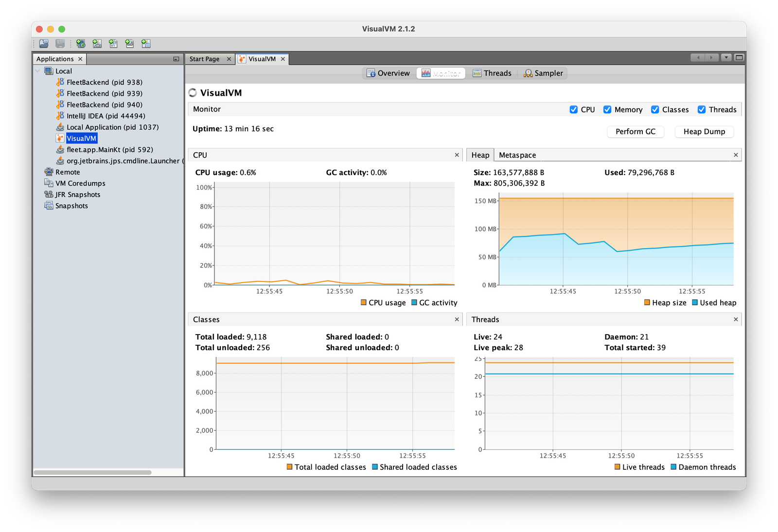The height and width of the screenshot is (532, 778).
Task: Click the 'Total started: 39' value
Action: (x=635, y=348)
